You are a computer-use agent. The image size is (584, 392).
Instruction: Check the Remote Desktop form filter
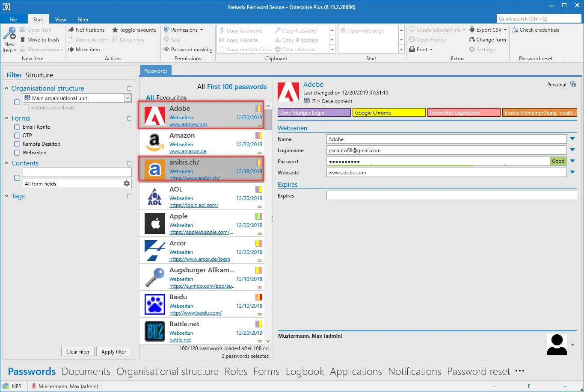17,144
